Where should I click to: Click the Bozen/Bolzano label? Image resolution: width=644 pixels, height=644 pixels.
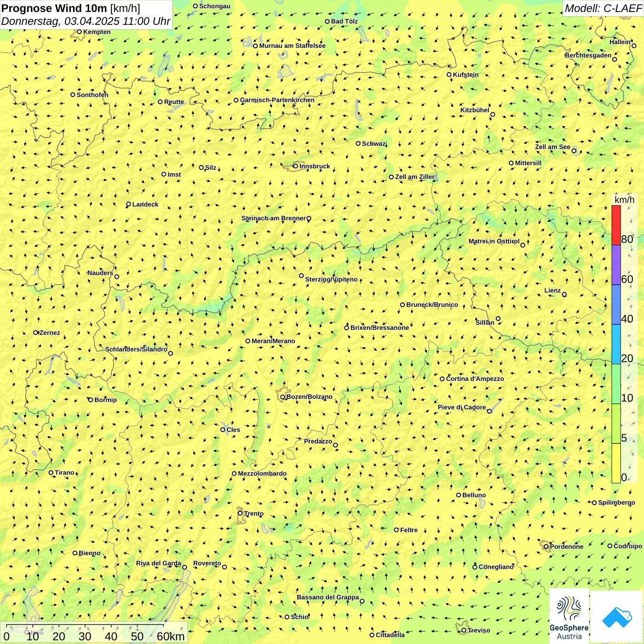309,397
